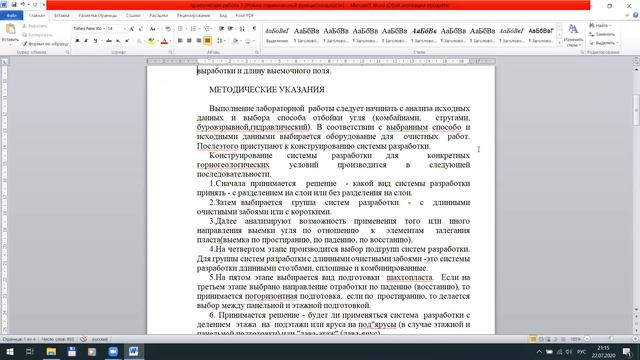The height and width of the screenshot is (360, 640).
Task: Open the font size combo box
Action: pyautogui.click(x=116, y=29)
